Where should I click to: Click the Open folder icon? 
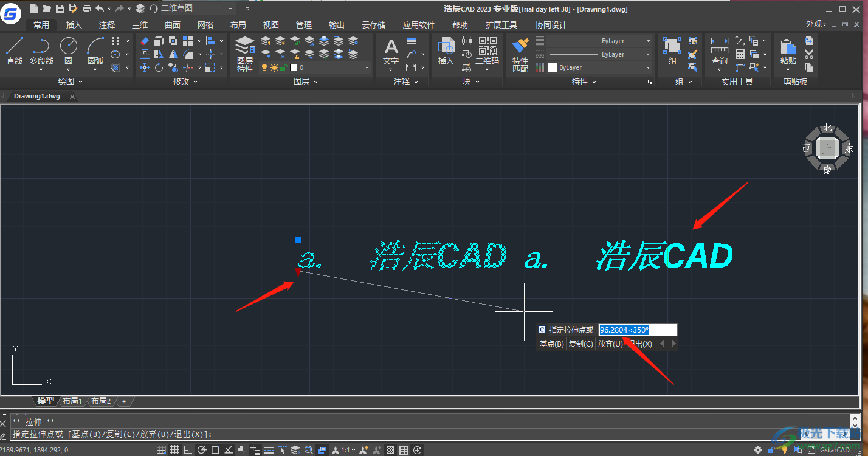pyautogui.click(x=46, y=9)
